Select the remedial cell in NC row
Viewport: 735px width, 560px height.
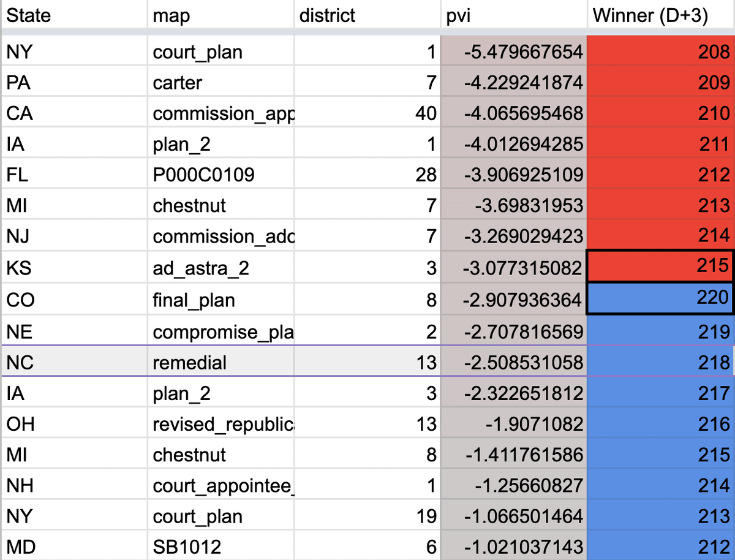(221, 362)
